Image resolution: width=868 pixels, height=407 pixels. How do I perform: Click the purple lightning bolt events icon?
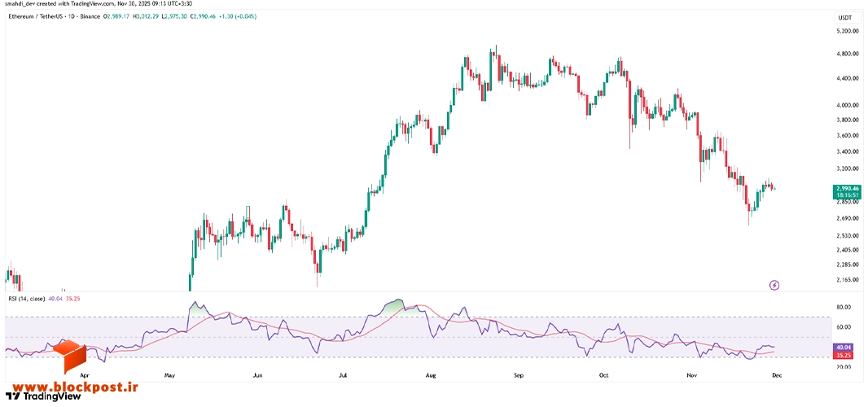point(774,285)
